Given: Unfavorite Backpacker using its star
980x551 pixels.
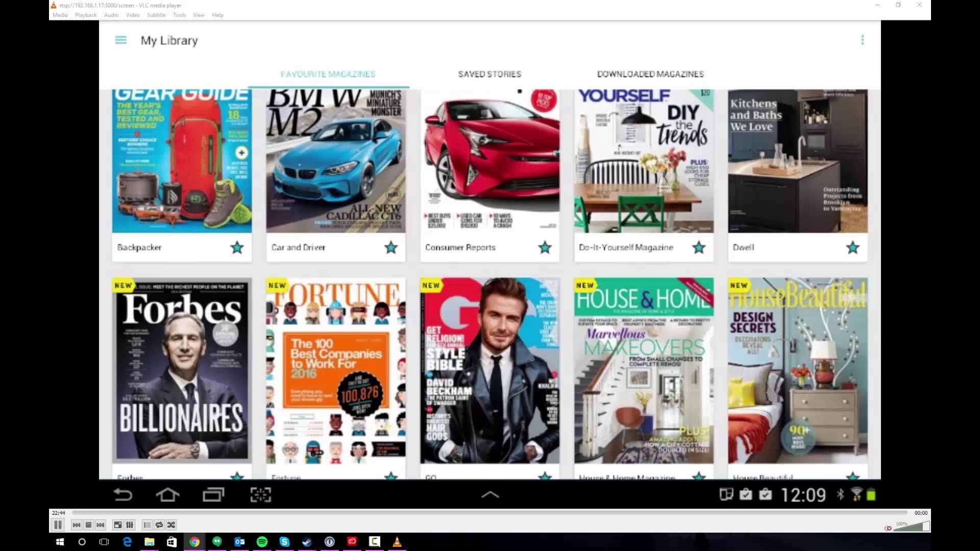Looking at the screenshot, I should pyautogui.click(x=237, y=248).
